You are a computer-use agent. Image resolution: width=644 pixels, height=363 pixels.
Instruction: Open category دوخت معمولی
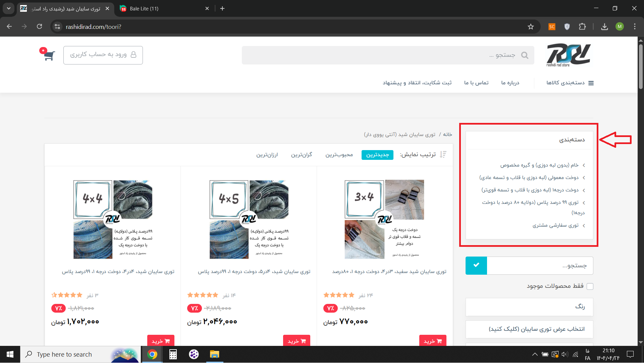[x=529, y=178]
